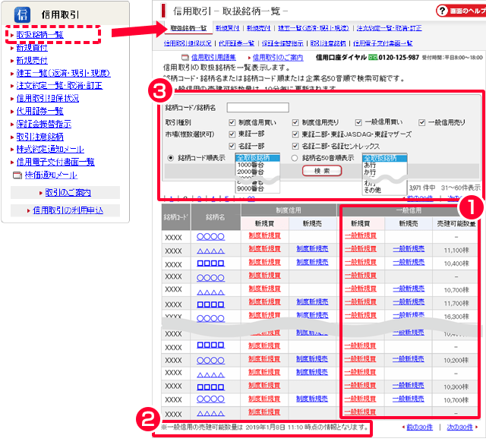The height and width of the screenshot is (448, 486).
Task: Open 注文約定一覧・取消・訂正 top tab
Action: 390,28
